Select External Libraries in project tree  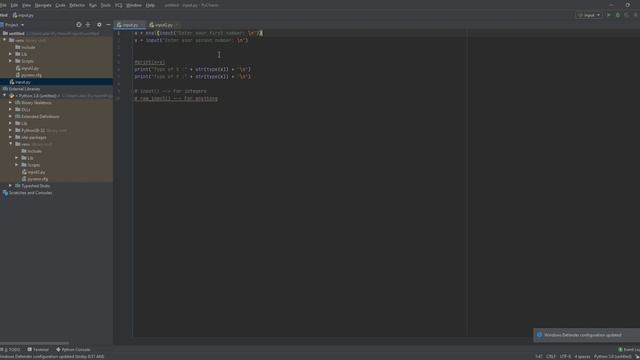pyautogui.click(x=21, y=89)
